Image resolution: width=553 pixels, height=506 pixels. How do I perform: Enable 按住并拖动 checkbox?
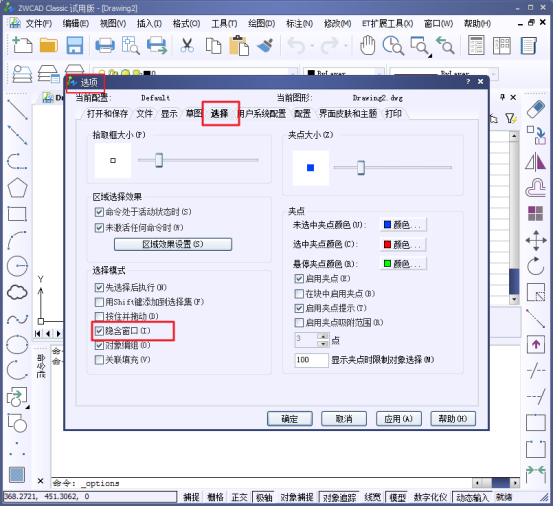[x=99, y=317]
